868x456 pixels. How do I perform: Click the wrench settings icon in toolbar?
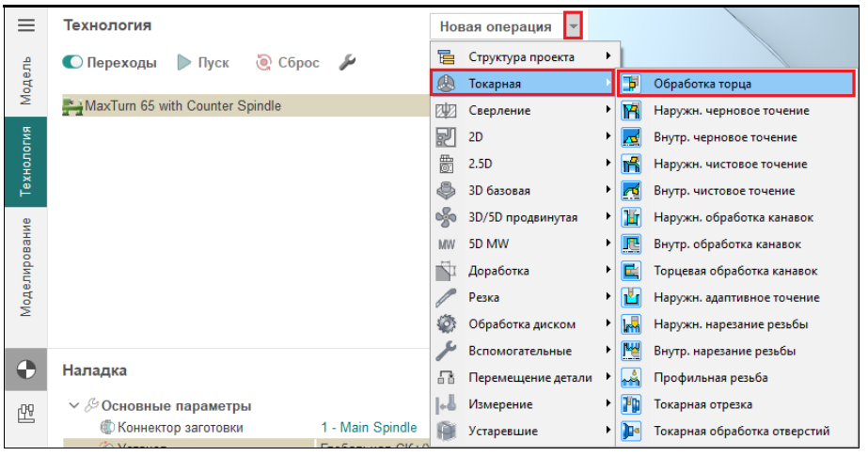click(346, 63)
